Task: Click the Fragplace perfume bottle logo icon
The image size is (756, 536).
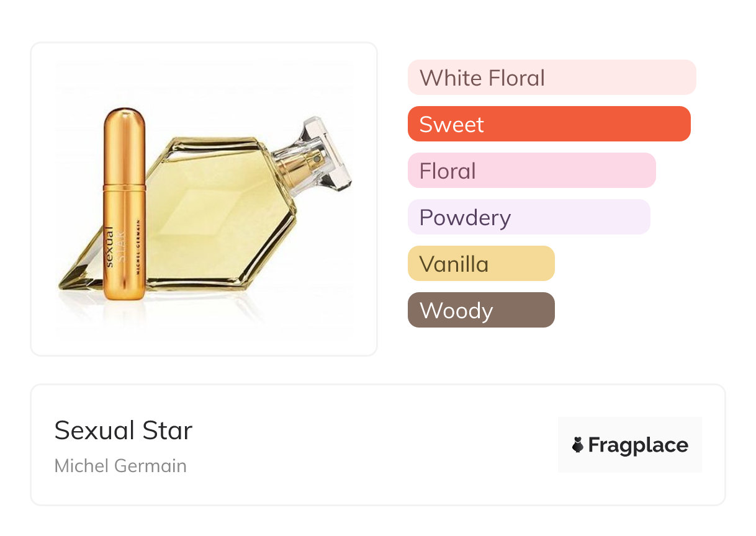Action: (x=578, y=445)
